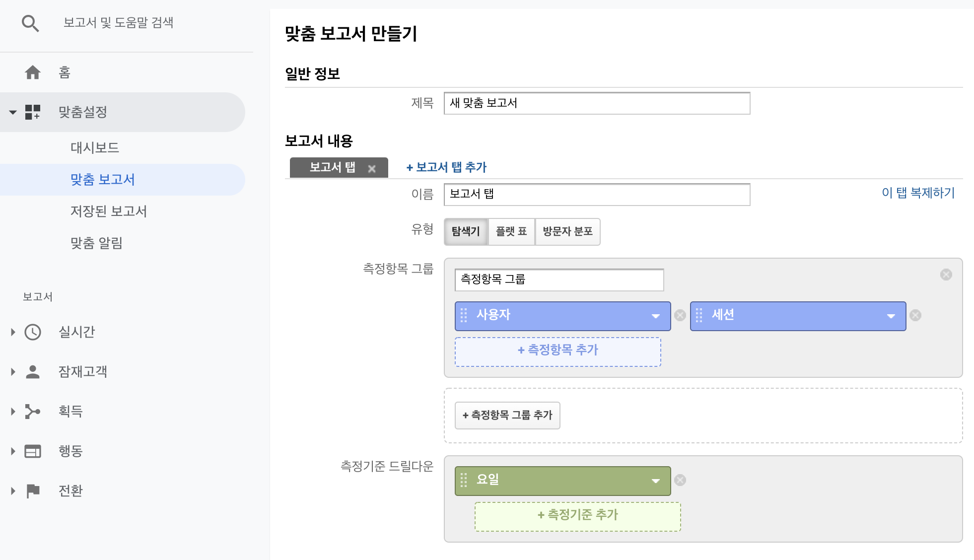The width and height of the screenshot is (974, 560).
Task: Click the 측정항목 그룹 추가 button
Action: tap(507, 416)
